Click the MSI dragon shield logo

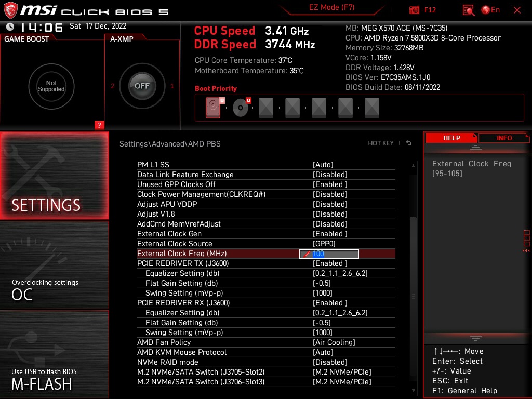(10, 10)
